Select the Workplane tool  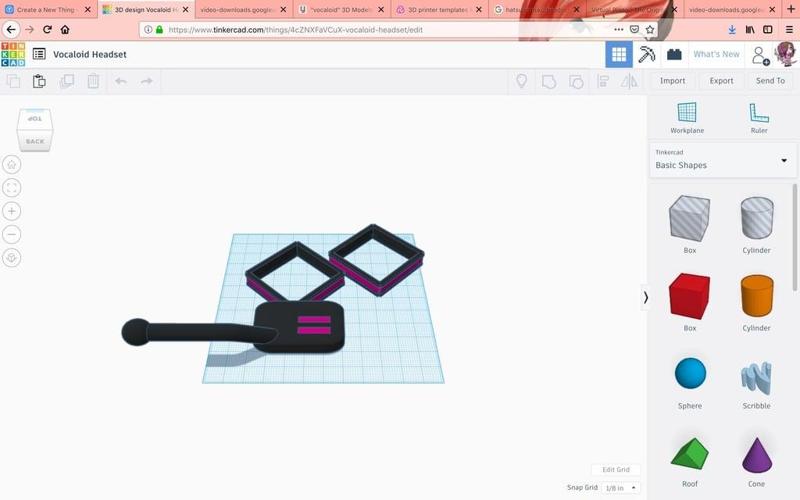(x=687, y=117)
